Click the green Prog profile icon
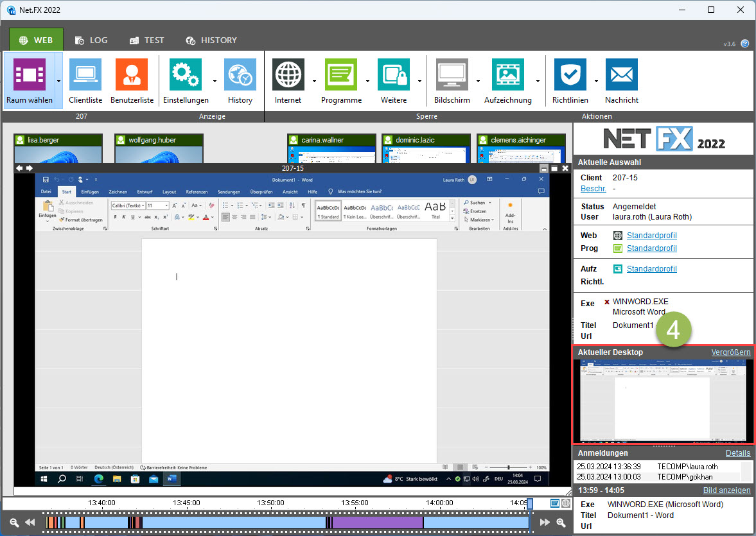 click(617, 248)
